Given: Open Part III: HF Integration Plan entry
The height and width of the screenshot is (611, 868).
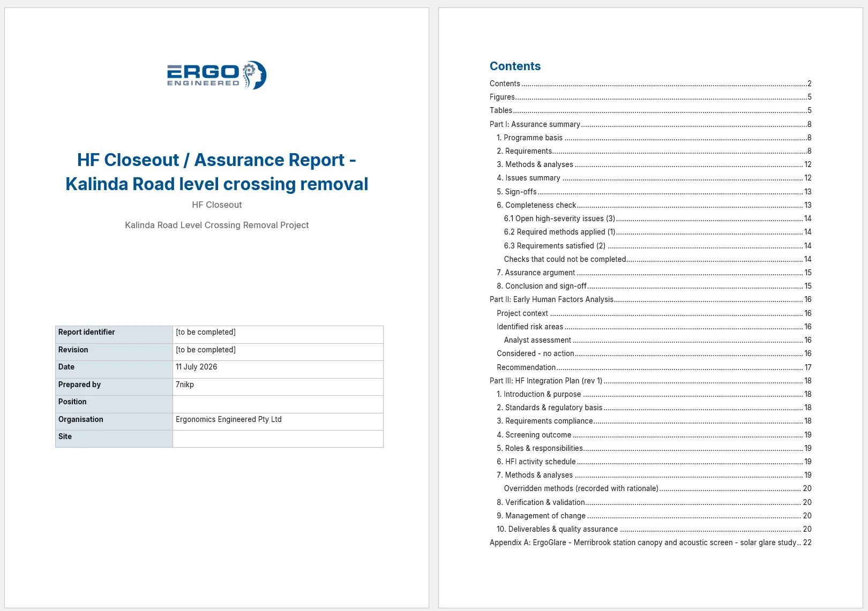Looking at the screenshot, I should [650, 381].
